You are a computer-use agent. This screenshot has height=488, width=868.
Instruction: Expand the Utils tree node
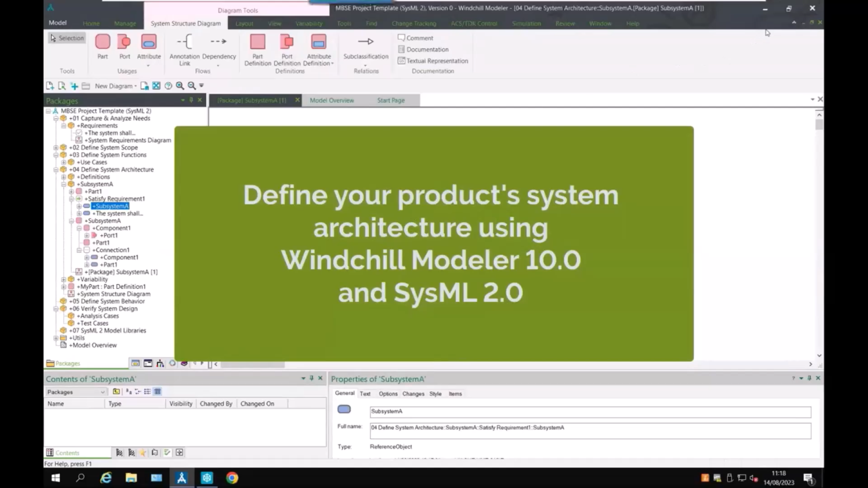(x=56, y=338)
